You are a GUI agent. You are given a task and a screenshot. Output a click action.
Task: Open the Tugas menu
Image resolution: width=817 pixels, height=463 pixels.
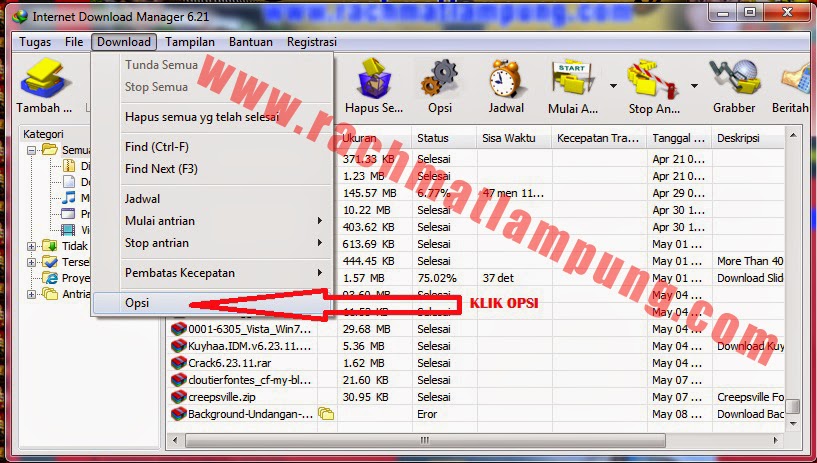pos(35,42)
